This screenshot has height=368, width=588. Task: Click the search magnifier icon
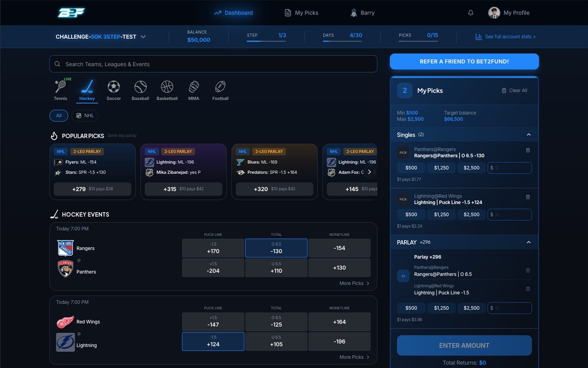[57, 64]
